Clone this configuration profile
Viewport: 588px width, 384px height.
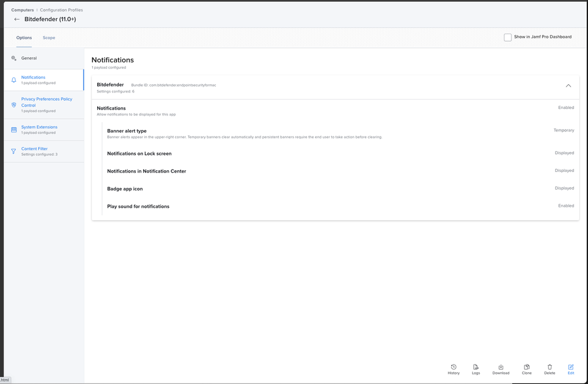tap(527, 369)
